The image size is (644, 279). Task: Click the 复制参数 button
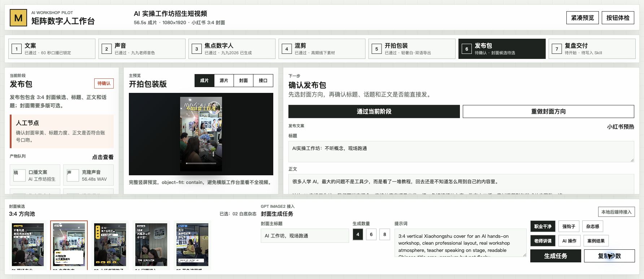click(x=609, y=256)
